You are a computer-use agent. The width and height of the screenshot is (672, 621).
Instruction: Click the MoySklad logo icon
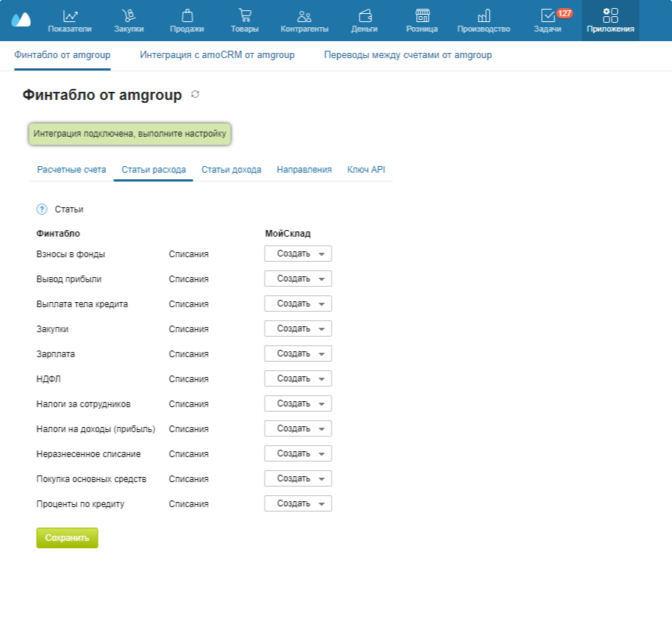coord(21,20)
